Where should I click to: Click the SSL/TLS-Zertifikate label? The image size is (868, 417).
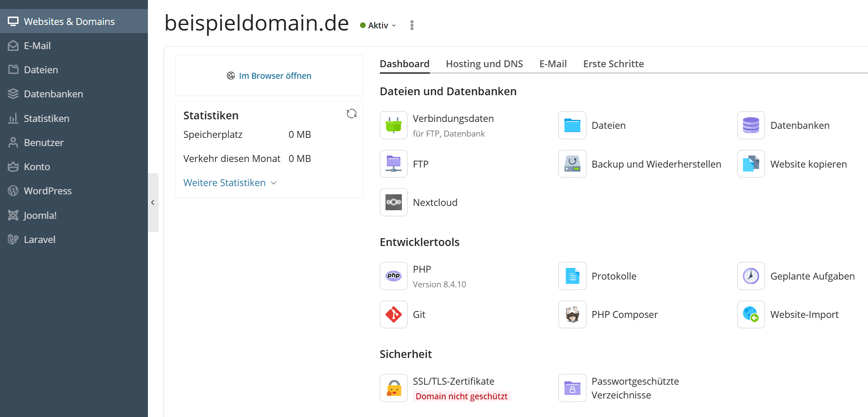coord(453,381)
